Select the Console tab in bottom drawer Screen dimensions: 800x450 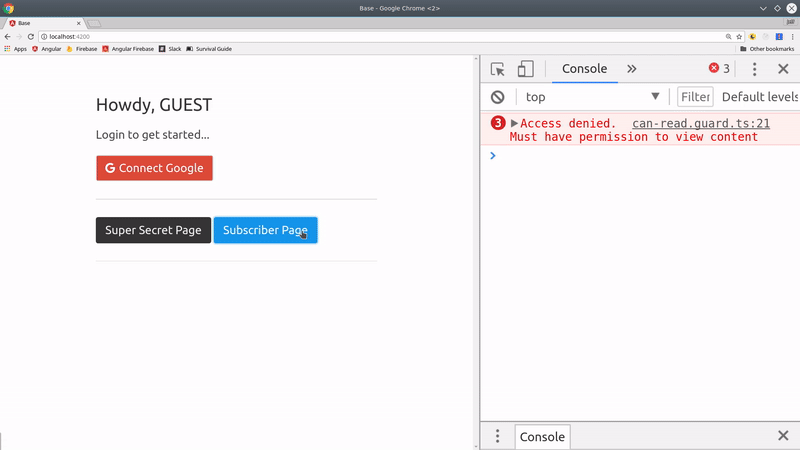542,437
